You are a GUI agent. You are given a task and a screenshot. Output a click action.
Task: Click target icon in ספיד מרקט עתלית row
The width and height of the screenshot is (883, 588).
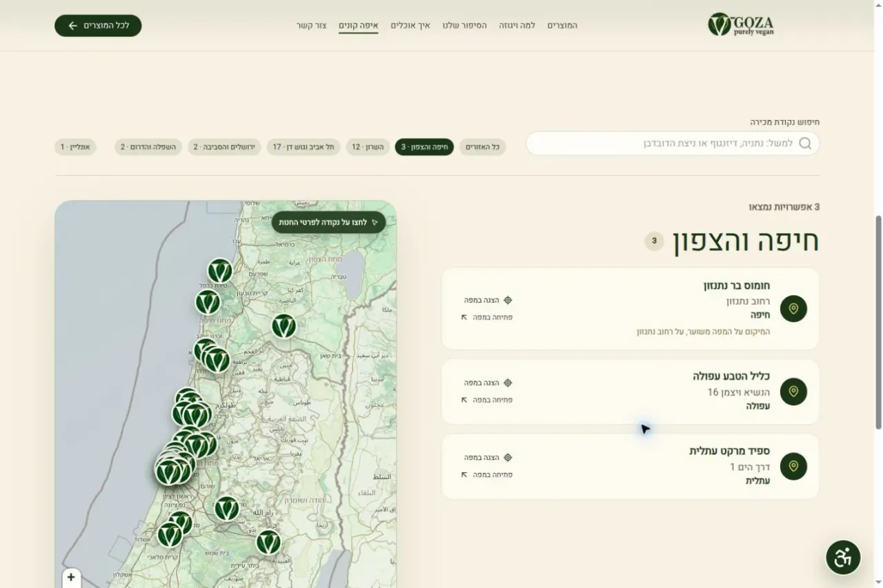pyautogui.click(x=508, y=457)
